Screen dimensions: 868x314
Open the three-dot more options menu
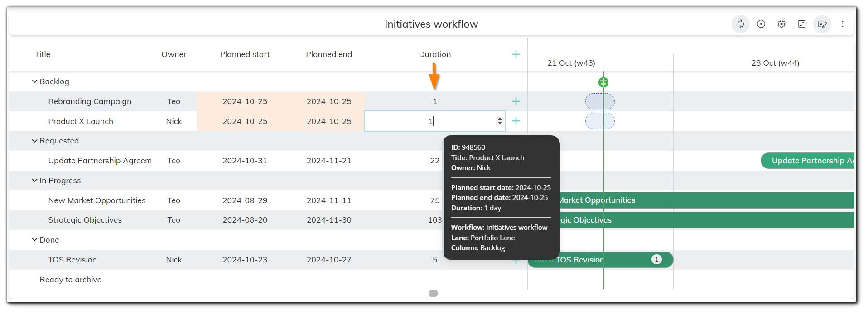pos(843,24)
